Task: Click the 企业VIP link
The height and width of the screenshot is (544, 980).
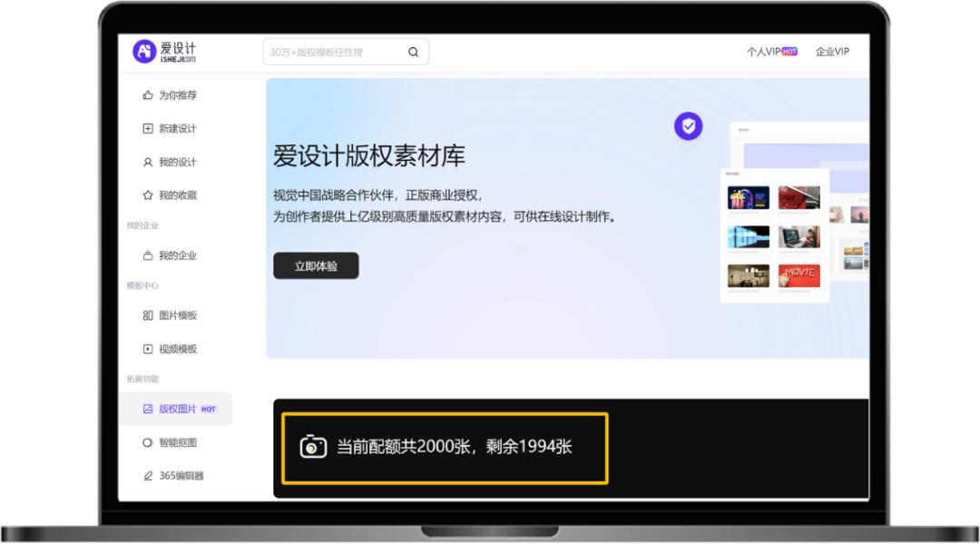Action: (833, 52)
